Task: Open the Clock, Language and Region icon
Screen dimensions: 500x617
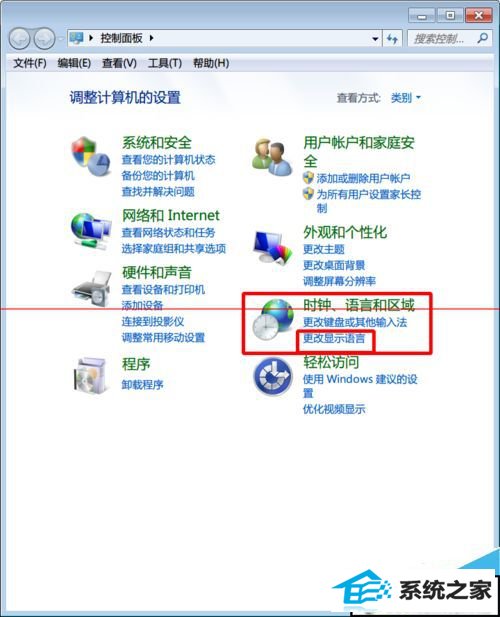Action: point(273,319)
